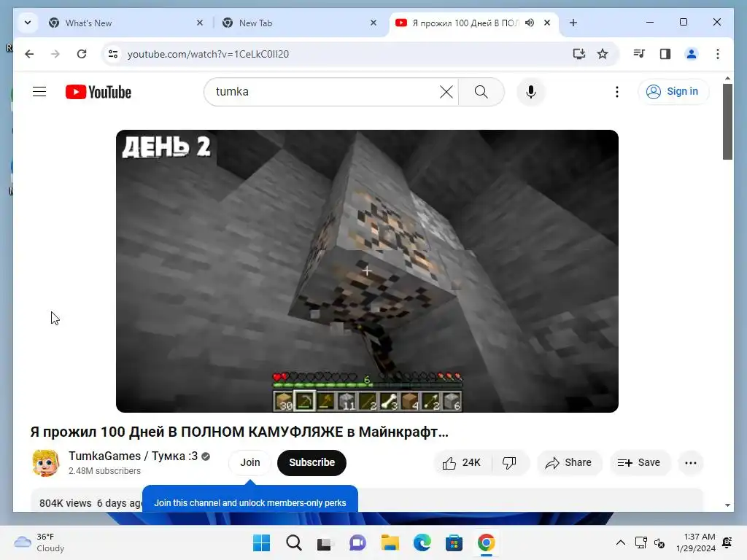Open the TumkaGames channel avatar
Viewport: 747px width, 560px height.
coord(45,462)
